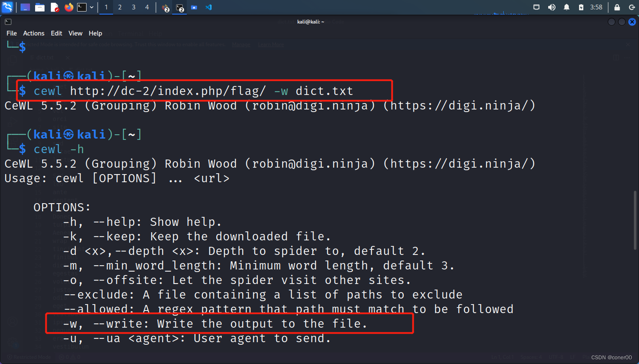Open the Actions menu
The width and height of the screenshot is (639, 364).
click(x=34, y=33)
